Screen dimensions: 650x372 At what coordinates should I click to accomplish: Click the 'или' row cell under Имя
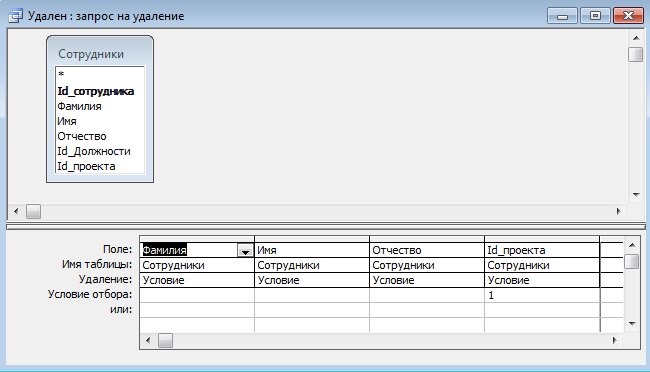(x=312, y=310)
